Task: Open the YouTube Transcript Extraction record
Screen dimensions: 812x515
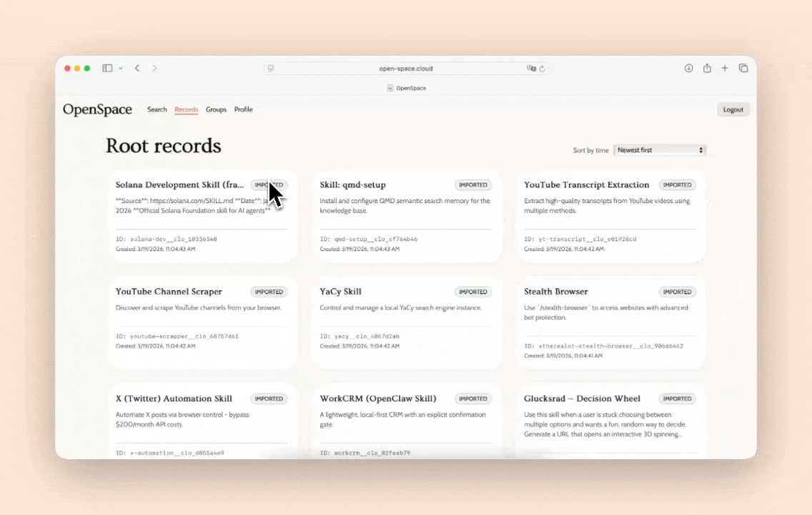Action: (x=586, y=185)
